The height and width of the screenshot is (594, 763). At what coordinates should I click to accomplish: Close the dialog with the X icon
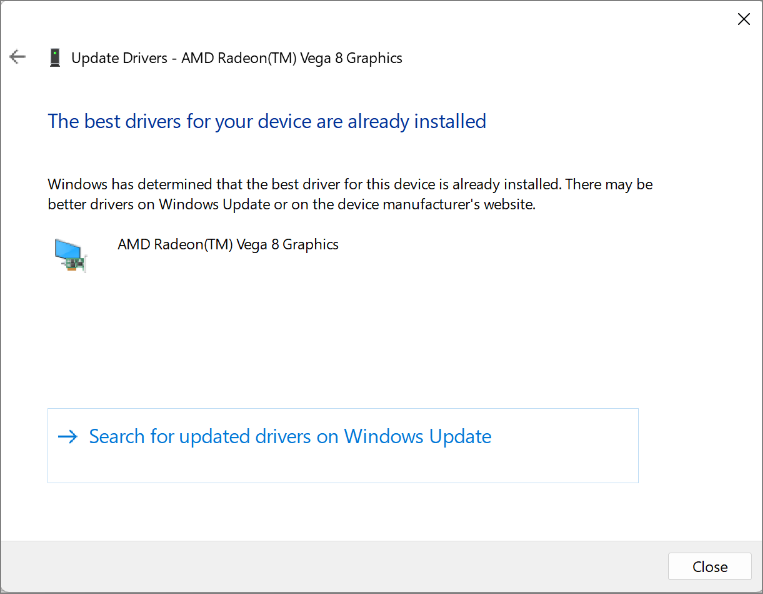click(744, 19)
